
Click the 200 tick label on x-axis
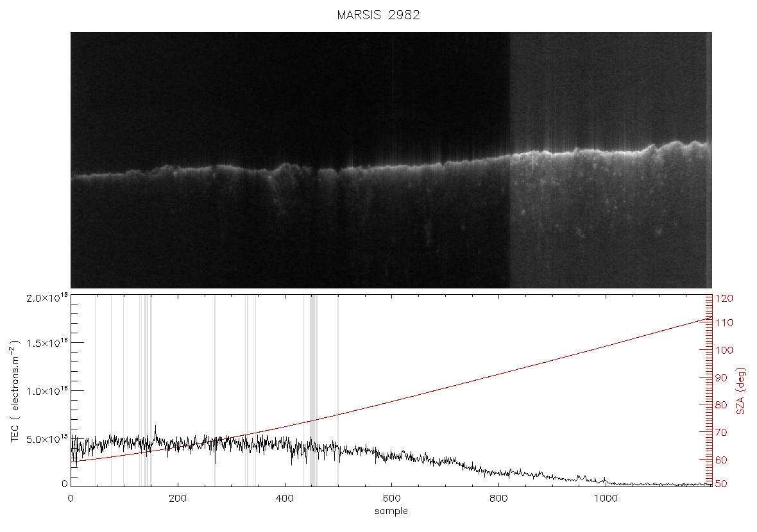(178, 498)
